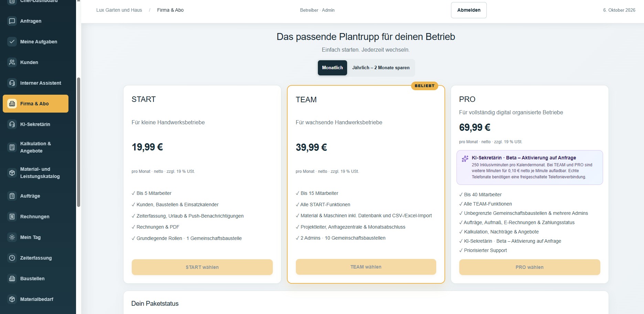Image resolution: width=644 pixels, height=314 pixels.
Task: Click 'Rechnungen & PDF' feature line
Action: click(x=155, y=227)
